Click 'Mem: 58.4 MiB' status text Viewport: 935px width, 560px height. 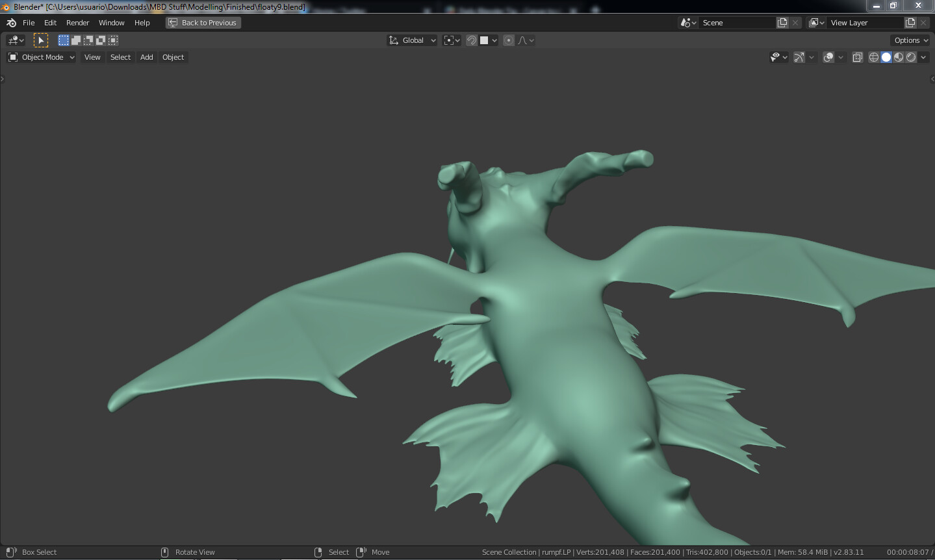802,552
